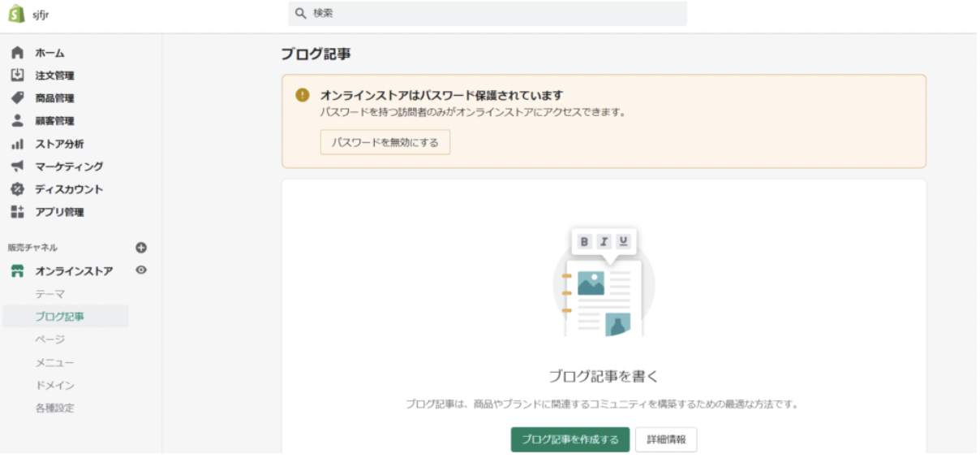Open マーケティング in sidebar
The width and height of the screenshot is (980, 458).
tap(69, 166)
